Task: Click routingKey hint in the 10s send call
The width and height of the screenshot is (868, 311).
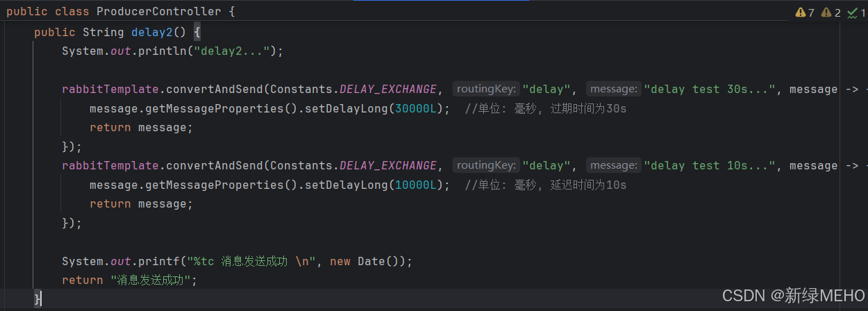Action: coord(486,165)
